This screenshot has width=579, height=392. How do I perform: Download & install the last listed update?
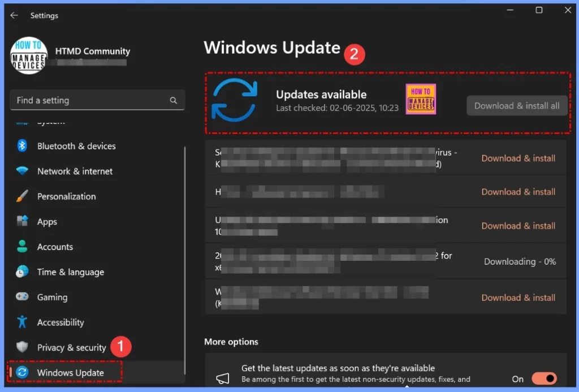pos(518,298)
